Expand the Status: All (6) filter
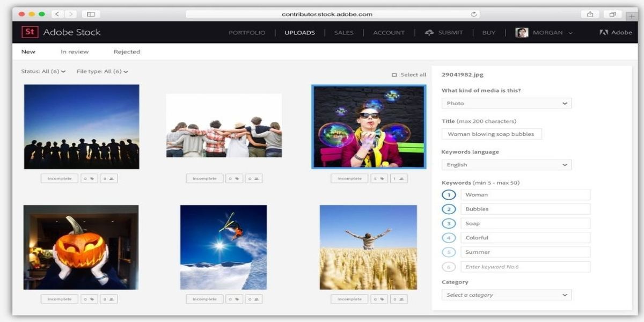Viewport: 644px width, 322px height. pyautogui.click(x=43, y=71)
